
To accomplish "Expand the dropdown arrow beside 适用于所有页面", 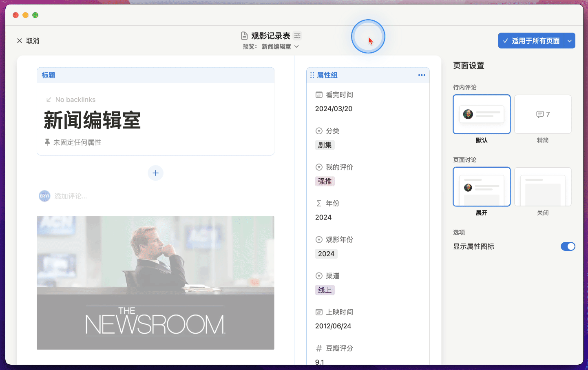I will [x=570, y=41].
